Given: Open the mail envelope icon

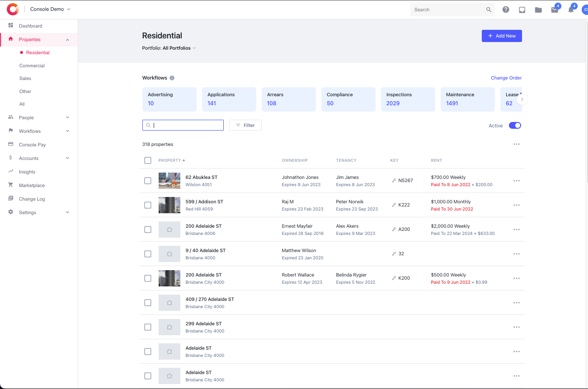Looking at the screenshot, I should [x=555, y=10].
